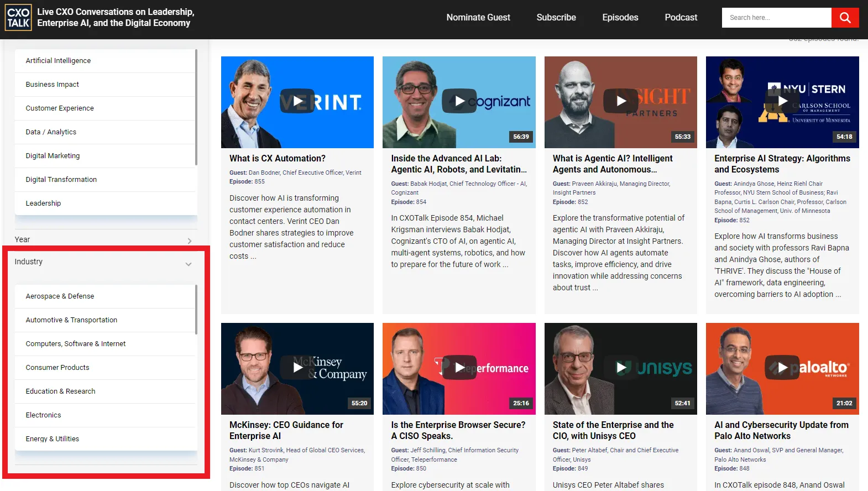Filter by Business Impact topic
This screenshot has width=868, height=491.
click(105, 85)
